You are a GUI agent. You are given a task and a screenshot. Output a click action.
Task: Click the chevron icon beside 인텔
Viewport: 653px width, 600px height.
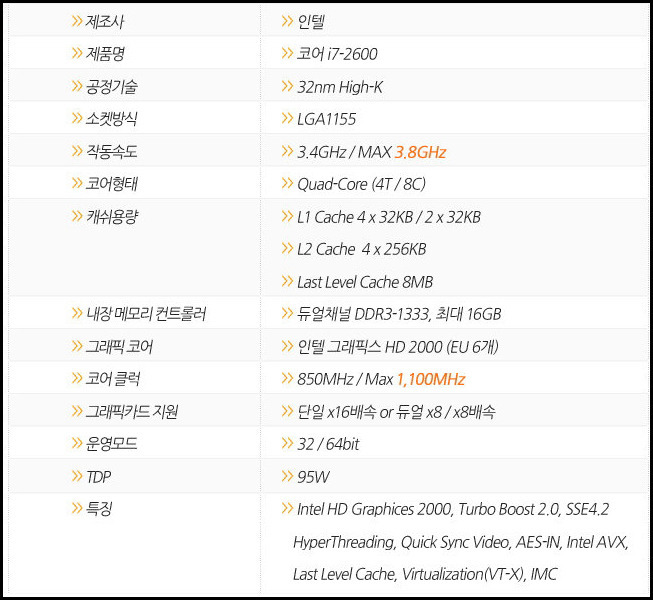287,21
